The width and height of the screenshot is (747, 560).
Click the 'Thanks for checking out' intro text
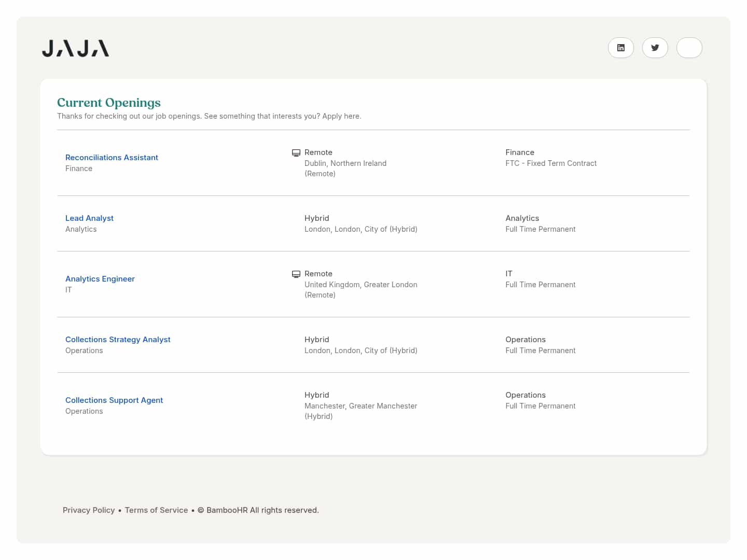tap(209, 116)
